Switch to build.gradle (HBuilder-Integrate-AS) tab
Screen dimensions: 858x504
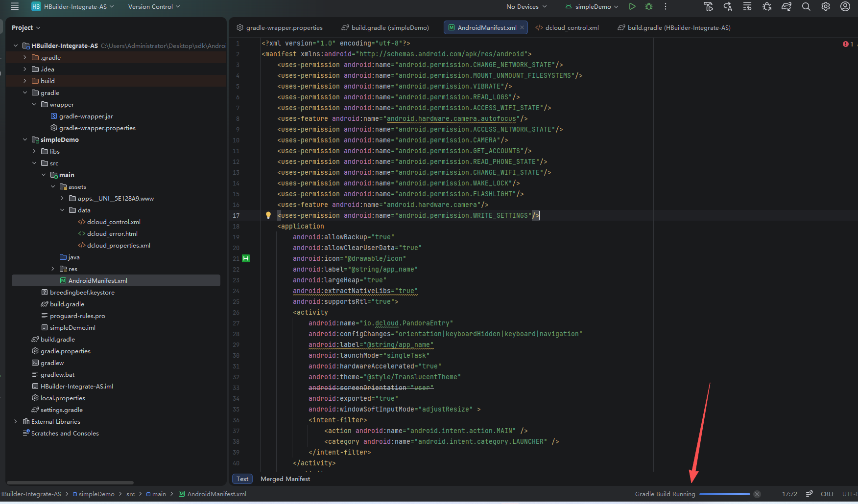coord(674,27)
